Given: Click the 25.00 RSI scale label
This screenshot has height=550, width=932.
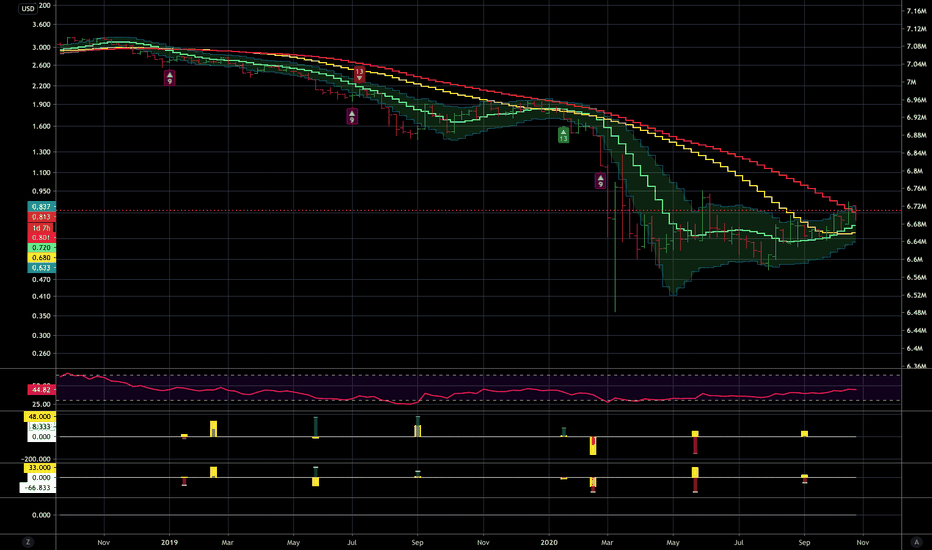Looking at the screenshot, I should point(41,404).
